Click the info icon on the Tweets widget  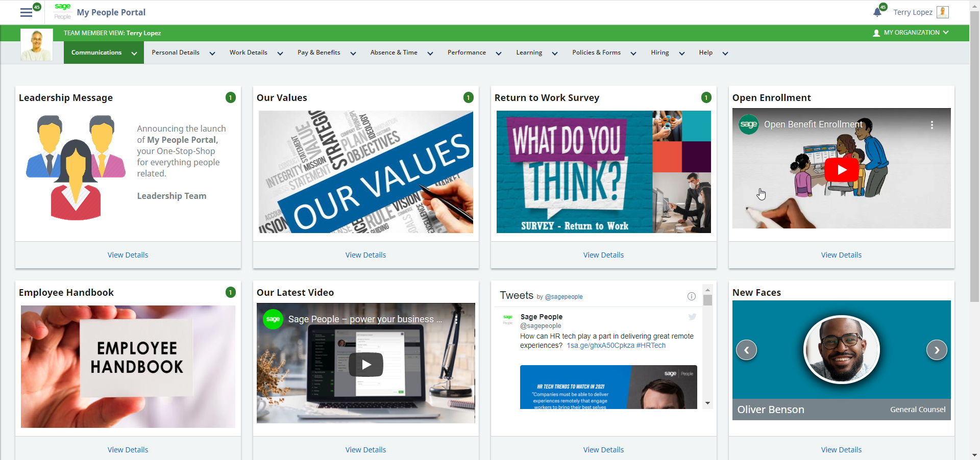point(692,296)
